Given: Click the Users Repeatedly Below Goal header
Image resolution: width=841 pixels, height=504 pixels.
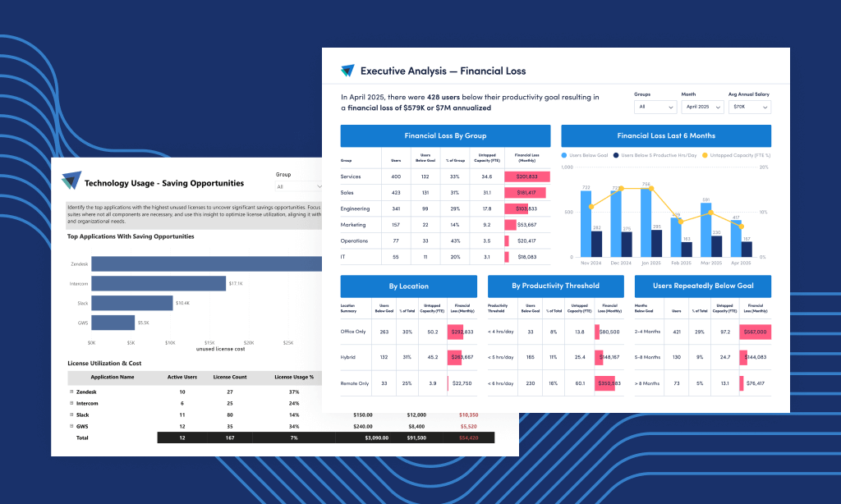Looking at the screenshot, I should pos(703,286).
